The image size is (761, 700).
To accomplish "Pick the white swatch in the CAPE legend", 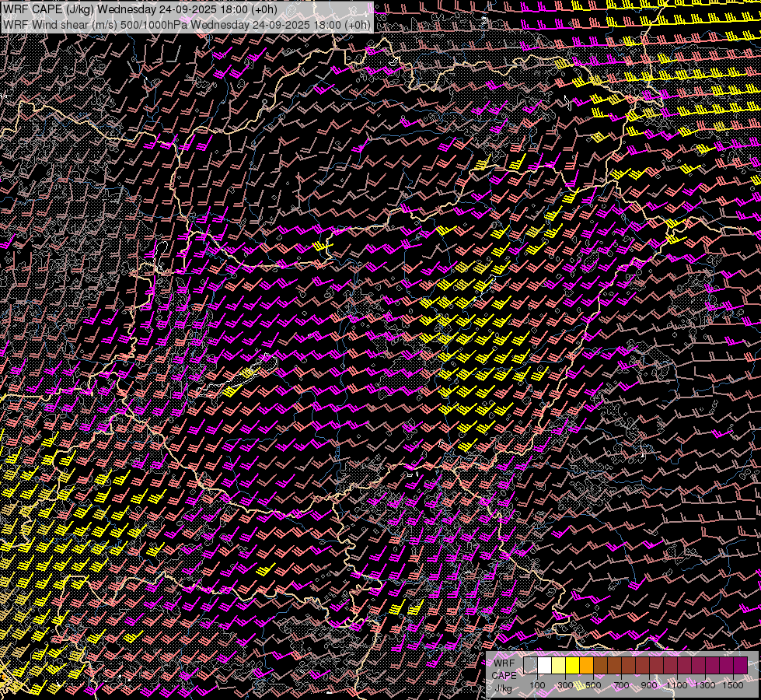I will (544, 665).
